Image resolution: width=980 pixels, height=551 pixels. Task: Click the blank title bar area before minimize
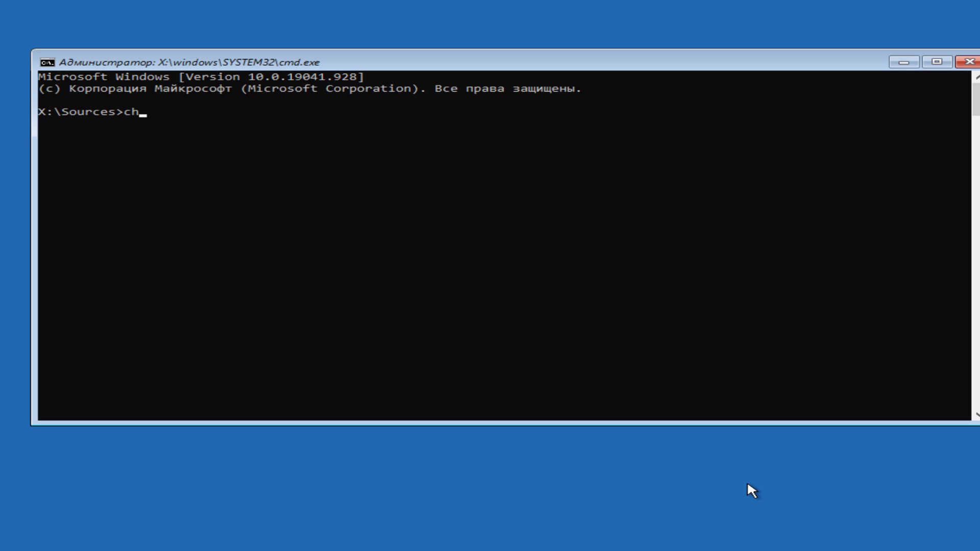612,62
